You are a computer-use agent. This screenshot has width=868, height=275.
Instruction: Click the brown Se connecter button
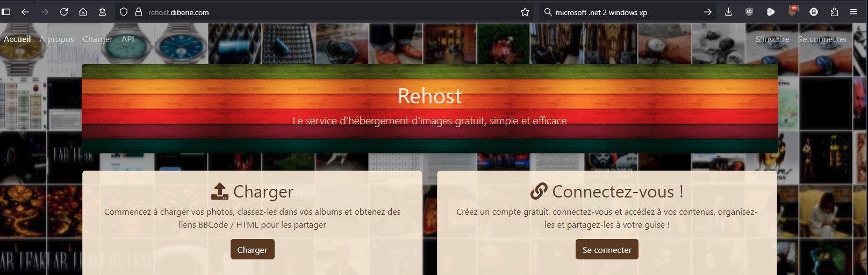(x=607, y=250)
